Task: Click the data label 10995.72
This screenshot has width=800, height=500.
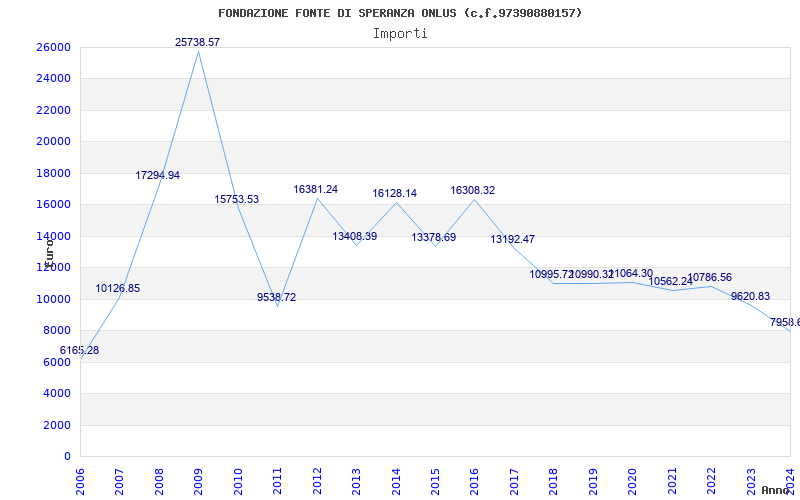Action: pyautogui.click(x=552, y=274)
